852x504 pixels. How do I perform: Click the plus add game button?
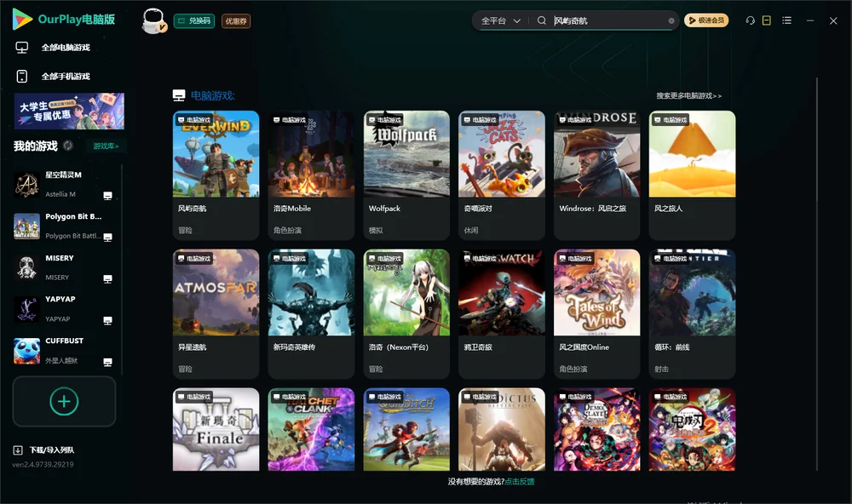64,401
